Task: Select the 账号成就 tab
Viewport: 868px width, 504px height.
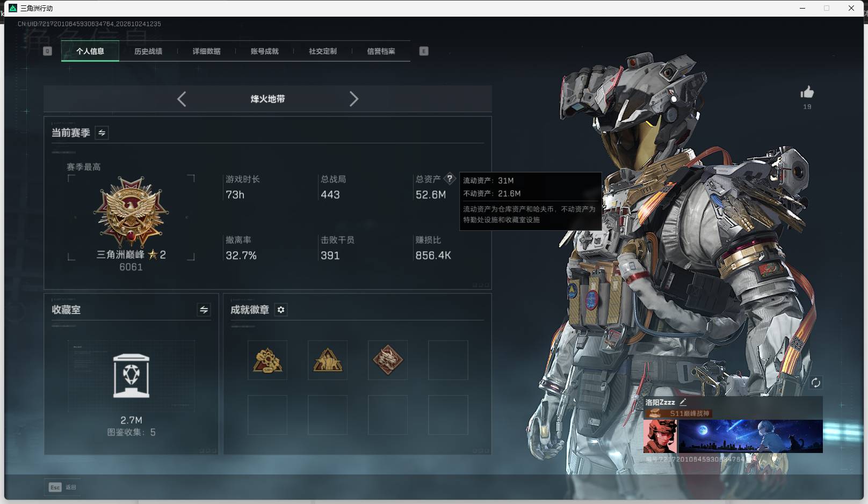Action: pos(264,52)
